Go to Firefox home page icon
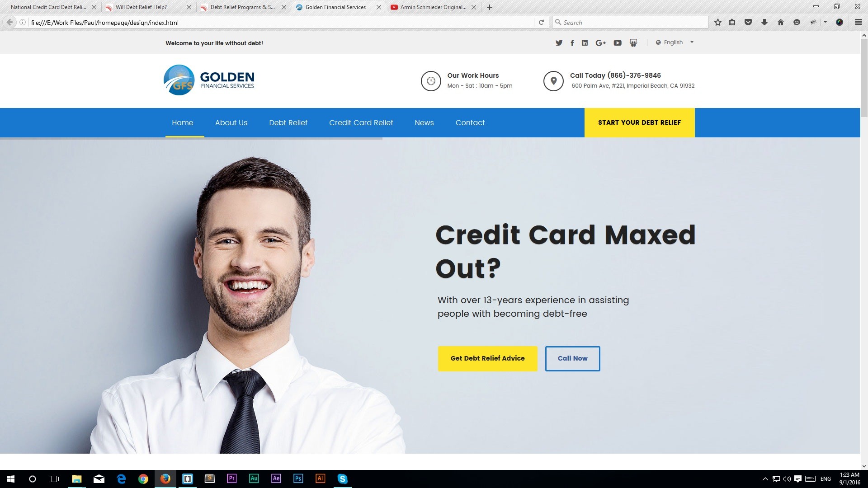Image resolution: width=868 pixels, height=488 pixels. [x=781, y=22]
